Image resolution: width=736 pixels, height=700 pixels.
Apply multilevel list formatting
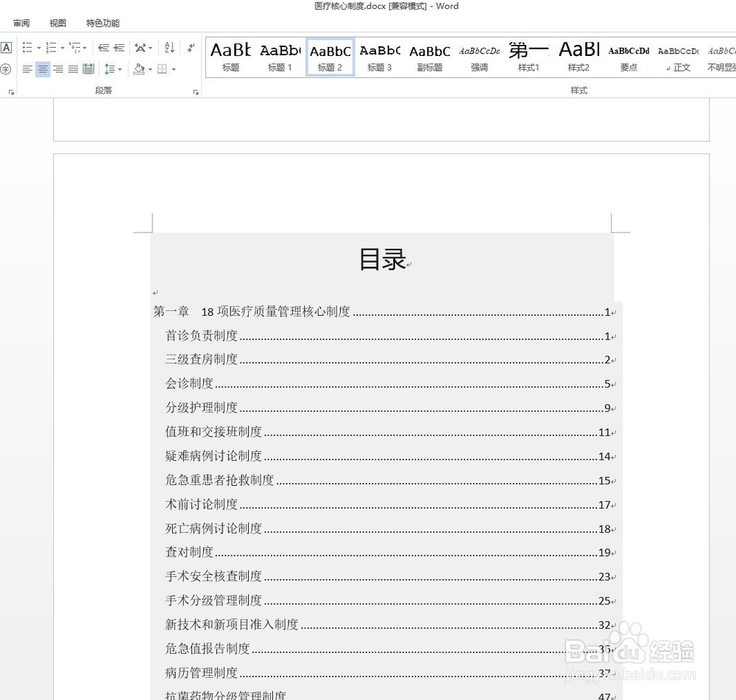pos(74,47)
